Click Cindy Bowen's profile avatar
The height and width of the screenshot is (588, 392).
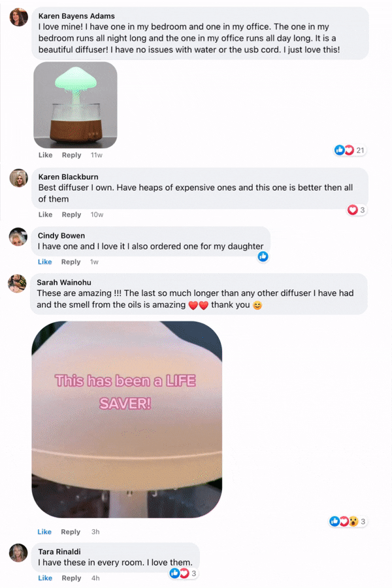18,237
